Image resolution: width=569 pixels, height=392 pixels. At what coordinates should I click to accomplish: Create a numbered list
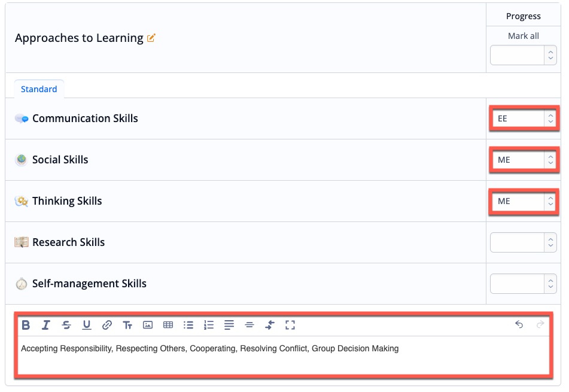click(x=209, y=325)
